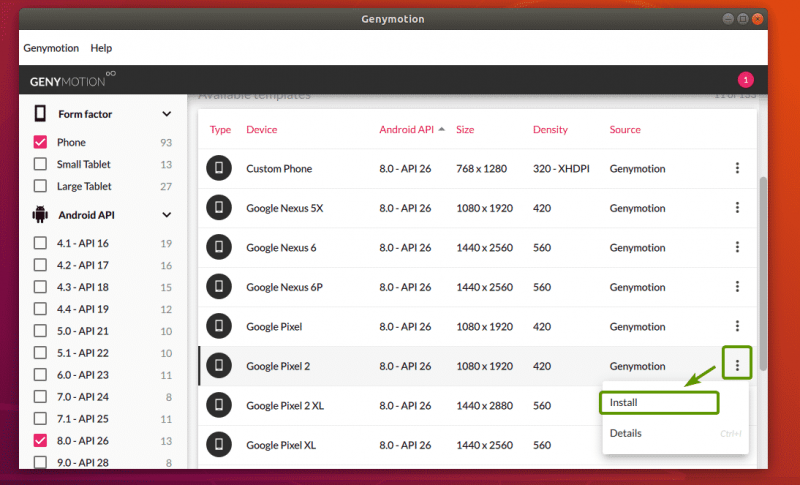
Task: Click the Google Nexus 6P device icon
Action: [219, 287]
